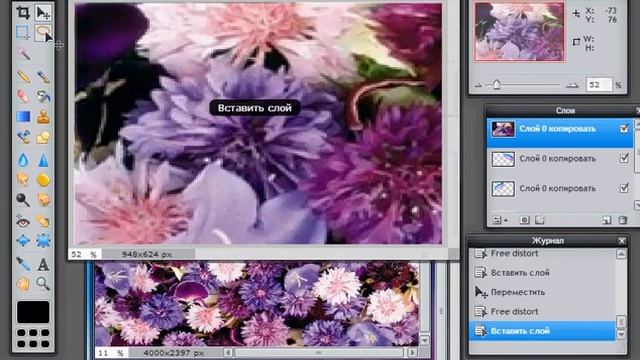This screenshot has width=640, height=360.
Task: Select the Eraser tool
Action: (x=23, y=96)
